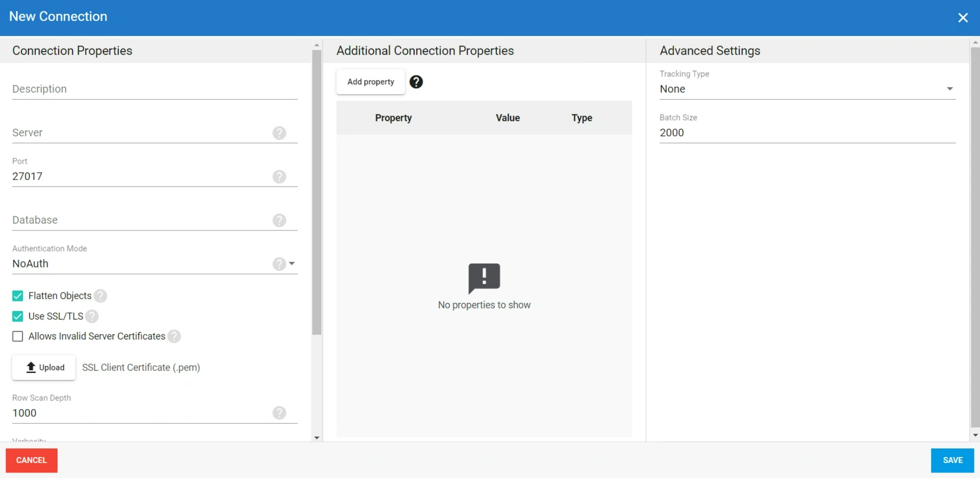Click the help icon beside Use SSL/TLS

point(91,316)
